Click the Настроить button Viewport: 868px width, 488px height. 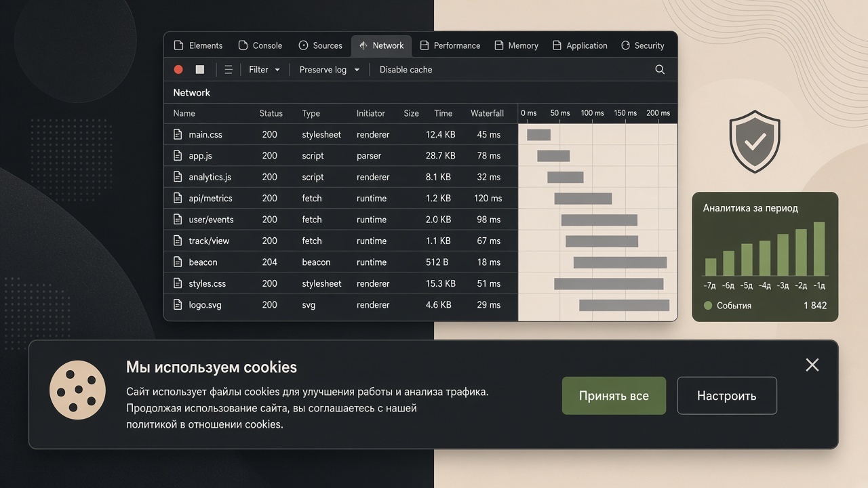click(727, 396)
